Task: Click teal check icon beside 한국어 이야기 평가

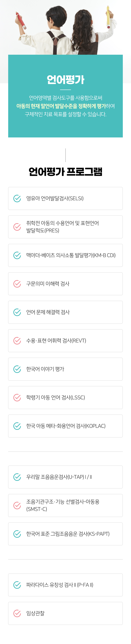Action: point(17,369)
